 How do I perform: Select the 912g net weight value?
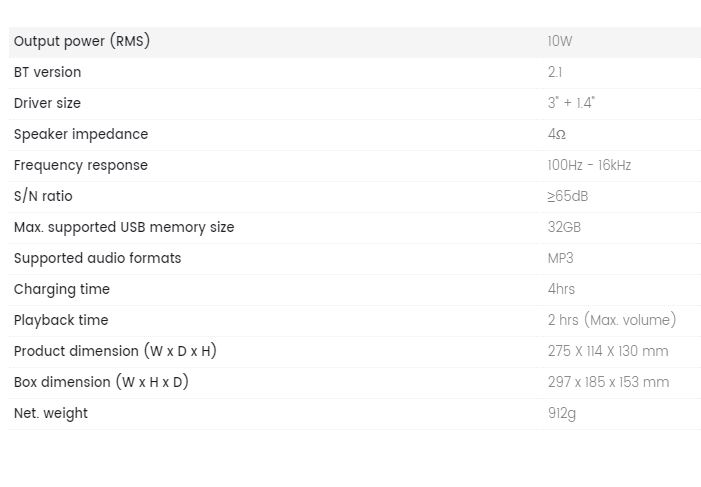[562, 414]
